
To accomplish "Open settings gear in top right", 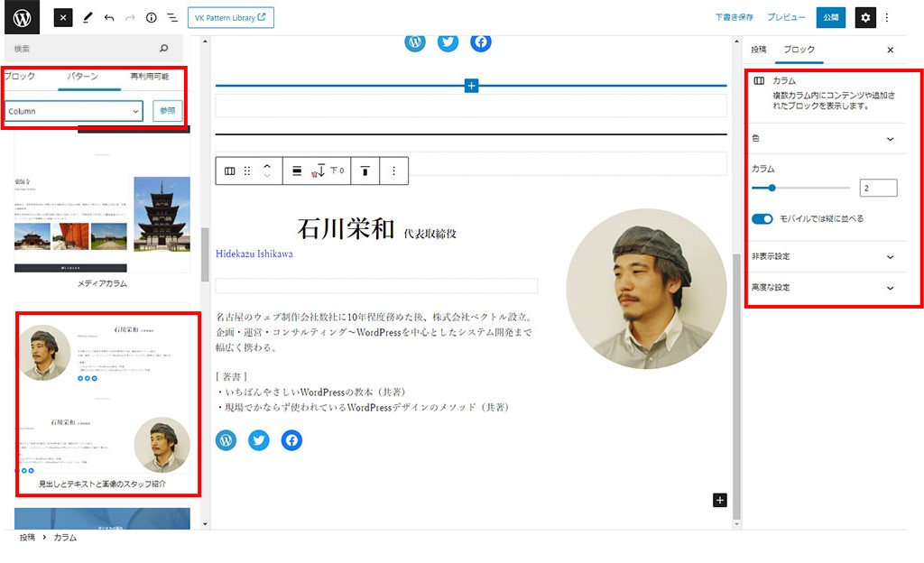I will click(865, 17).
